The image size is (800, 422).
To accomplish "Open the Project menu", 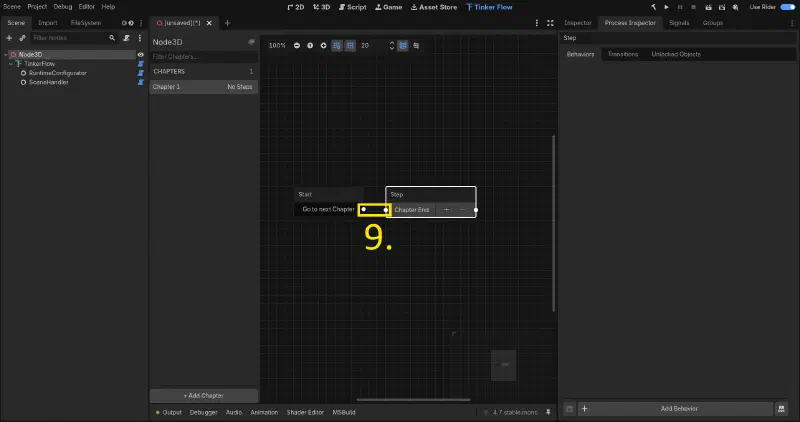I will 37,7.
